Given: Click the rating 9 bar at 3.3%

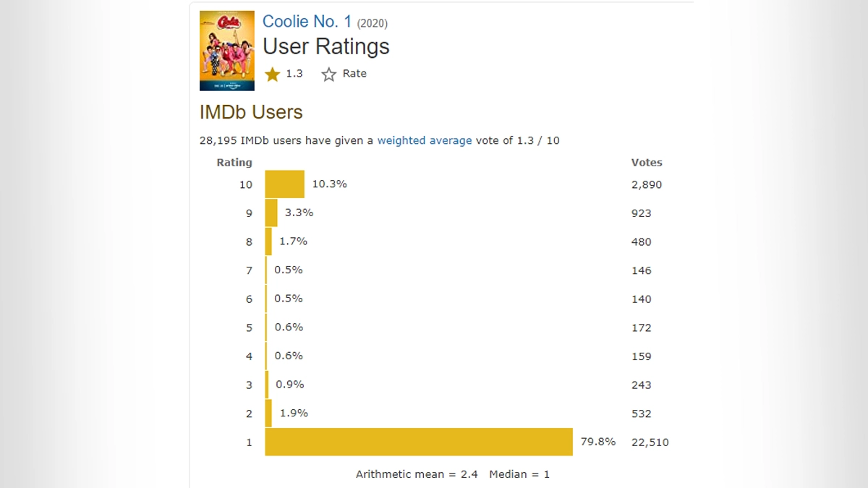Looking at the screenshot, I should (x=271, y=213).
